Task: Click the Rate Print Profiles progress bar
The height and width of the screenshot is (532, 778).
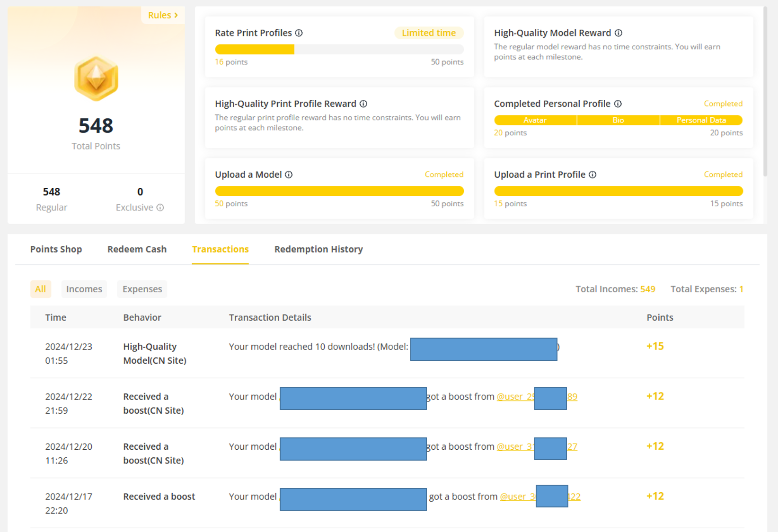Action: tap(339, 49)
